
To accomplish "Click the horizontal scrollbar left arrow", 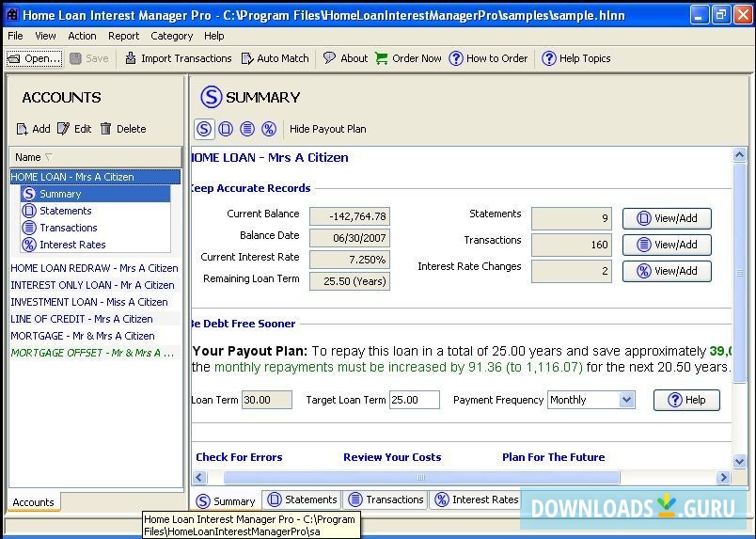I will click(x=199, y=478).
